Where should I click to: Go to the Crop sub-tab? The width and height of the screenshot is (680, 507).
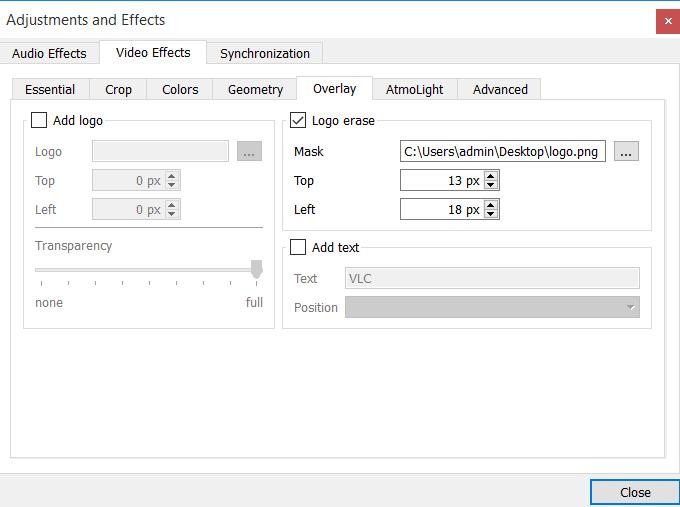118,90
